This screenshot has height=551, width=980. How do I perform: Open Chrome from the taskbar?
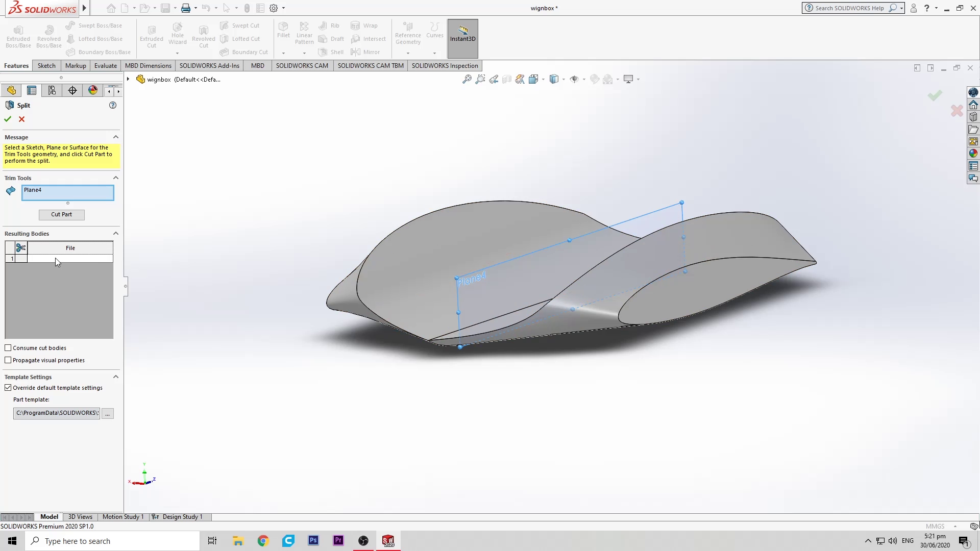pos(263,541)
